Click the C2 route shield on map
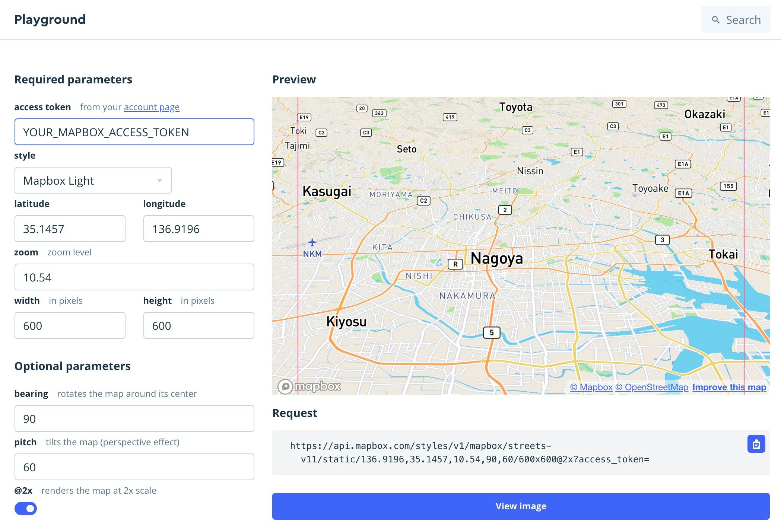Viewport: 781px width, 532px height. 423,201
